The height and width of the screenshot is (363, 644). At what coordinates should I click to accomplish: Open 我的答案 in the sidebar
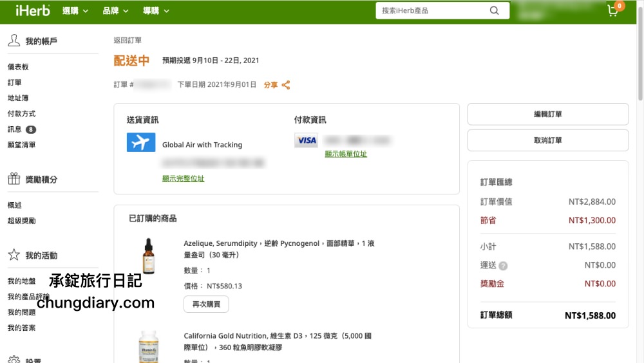pos(21,328)
